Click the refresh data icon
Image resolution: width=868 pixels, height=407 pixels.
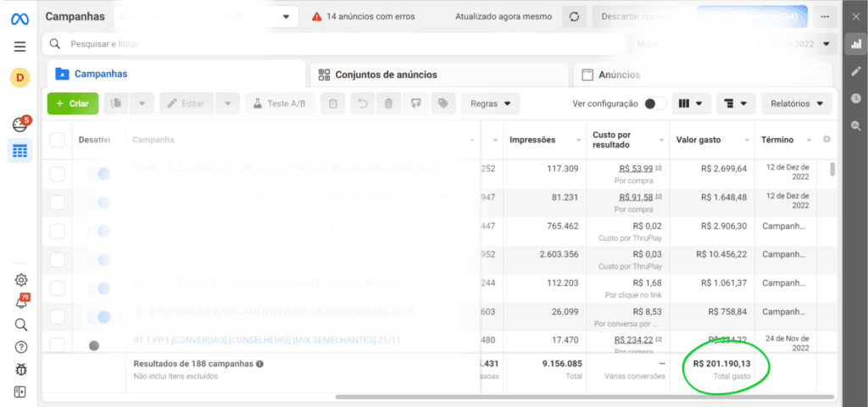pyautogui.click(x=574, y=16)
